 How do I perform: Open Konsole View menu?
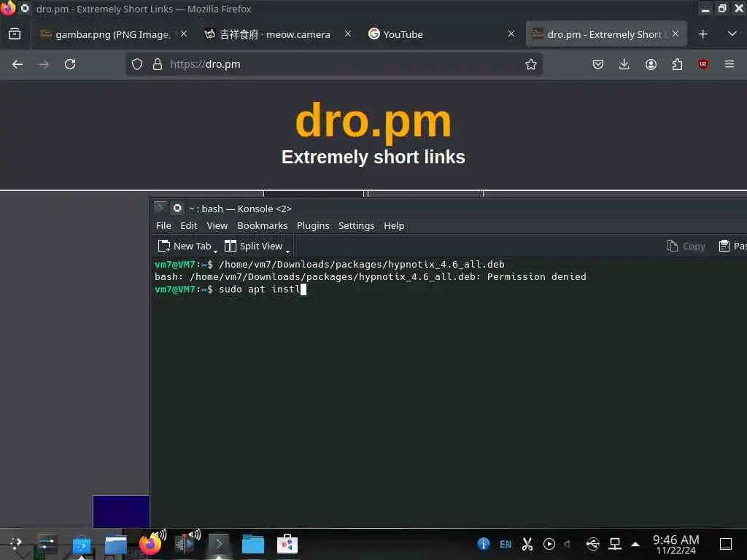tap(217, 226)
